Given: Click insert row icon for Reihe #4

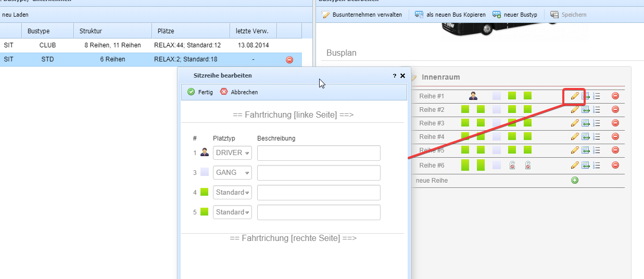Looking at the screenshot, I should pyautogui.click(x=586, y=136).
